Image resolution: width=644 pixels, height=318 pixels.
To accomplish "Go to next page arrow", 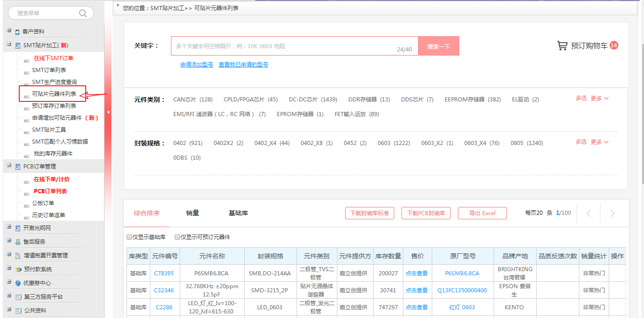I will 612,213.
